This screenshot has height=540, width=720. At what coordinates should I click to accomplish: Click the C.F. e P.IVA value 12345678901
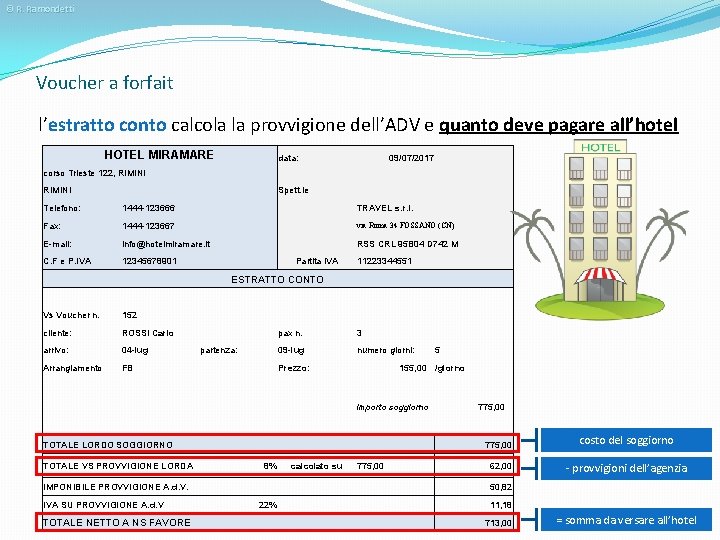(150, 261)
